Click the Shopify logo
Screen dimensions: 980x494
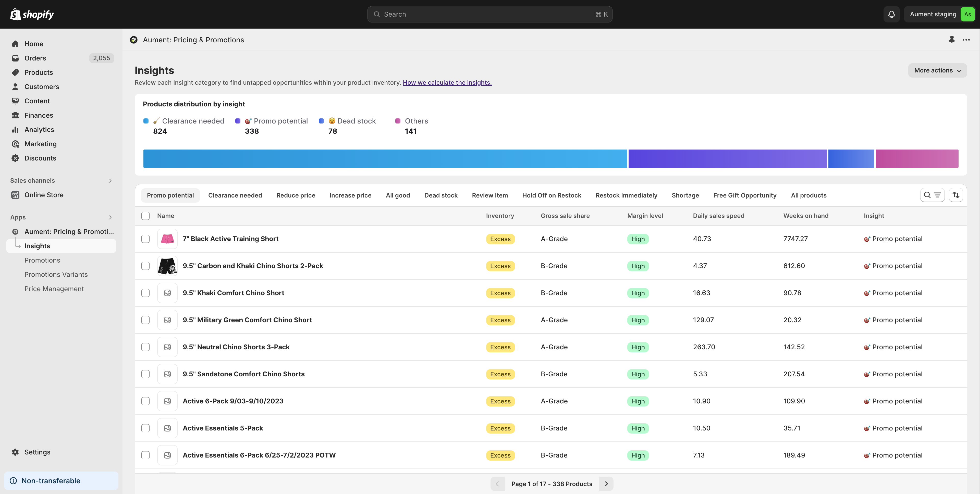pos(32,14)
